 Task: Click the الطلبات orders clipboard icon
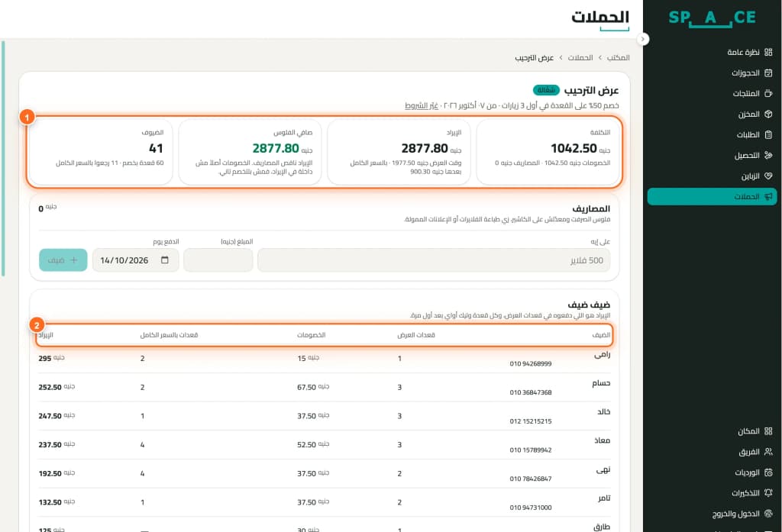768,134
